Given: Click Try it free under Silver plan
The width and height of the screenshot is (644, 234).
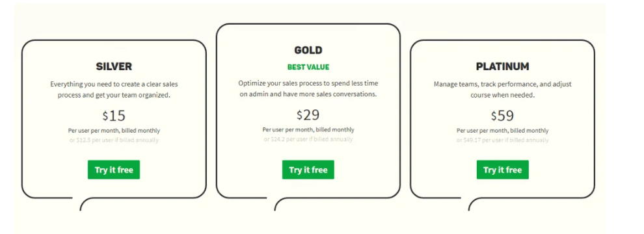Looking at the screenshot, I should click(114, 170).
